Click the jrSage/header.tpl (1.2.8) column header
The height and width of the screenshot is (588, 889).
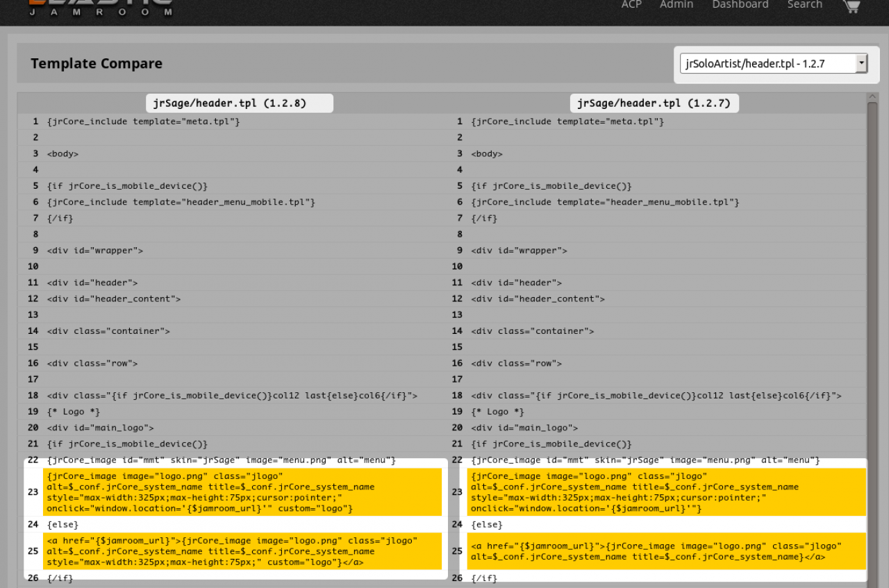(240, 103)
